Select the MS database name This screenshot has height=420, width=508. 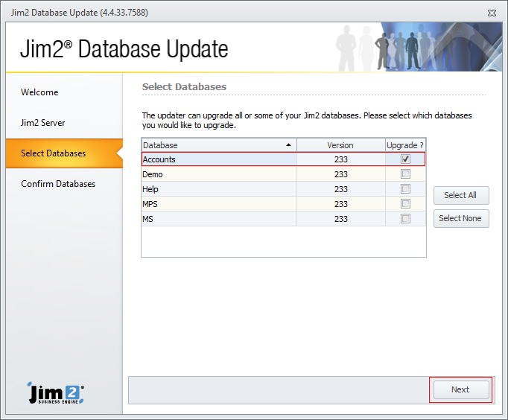(147, 219)
